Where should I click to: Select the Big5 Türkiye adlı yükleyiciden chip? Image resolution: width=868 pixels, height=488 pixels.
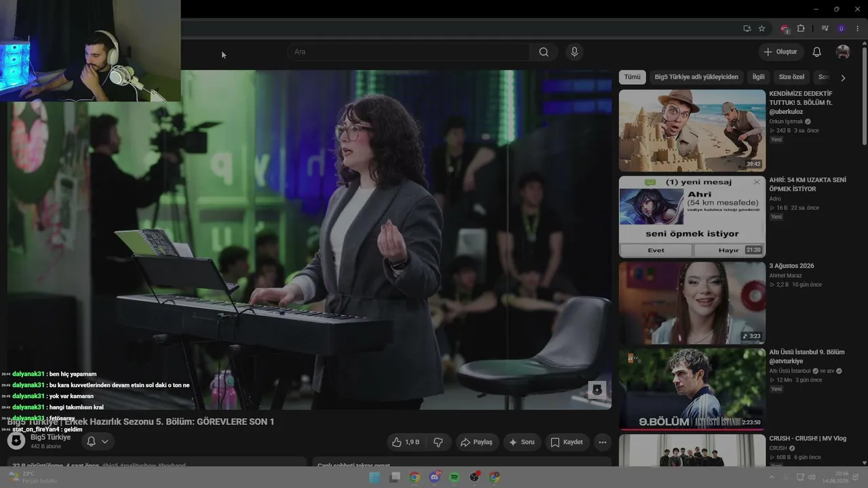click(x=696, y=77)
